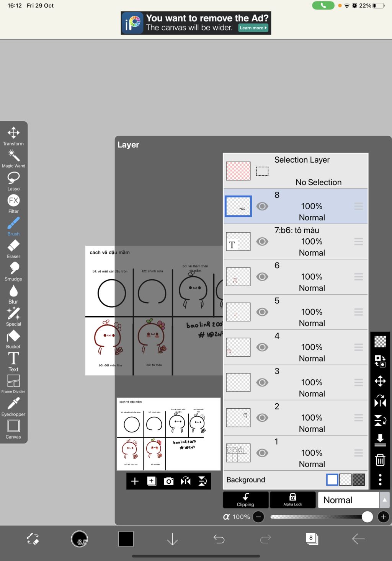Tap the move layer cross-arrows icon
Image resolution: width=392 pixels, height=561 pixels.
click(x=380, y=381)
